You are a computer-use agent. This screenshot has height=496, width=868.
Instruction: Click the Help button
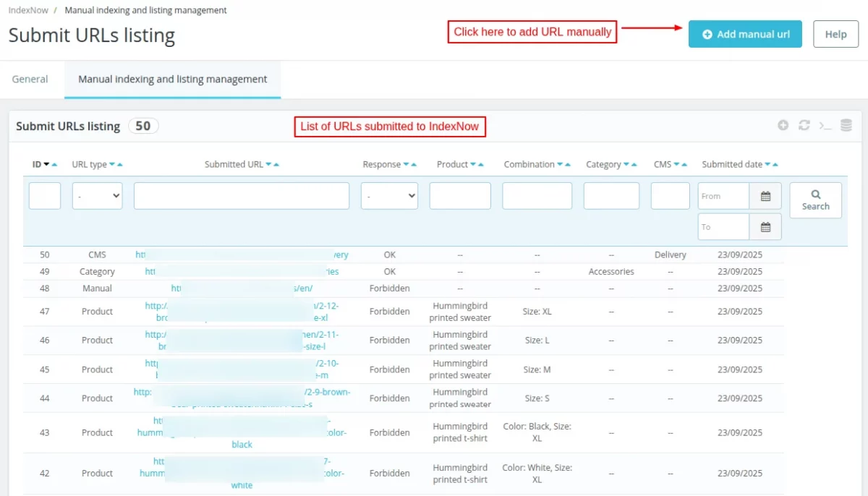pos(835,34)
